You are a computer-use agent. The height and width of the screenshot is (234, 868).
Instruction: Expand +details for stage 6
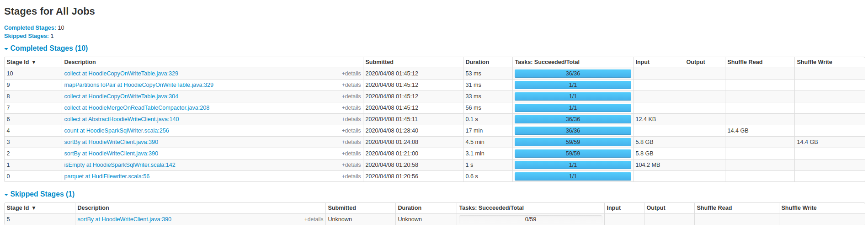(x=351, y=119)
